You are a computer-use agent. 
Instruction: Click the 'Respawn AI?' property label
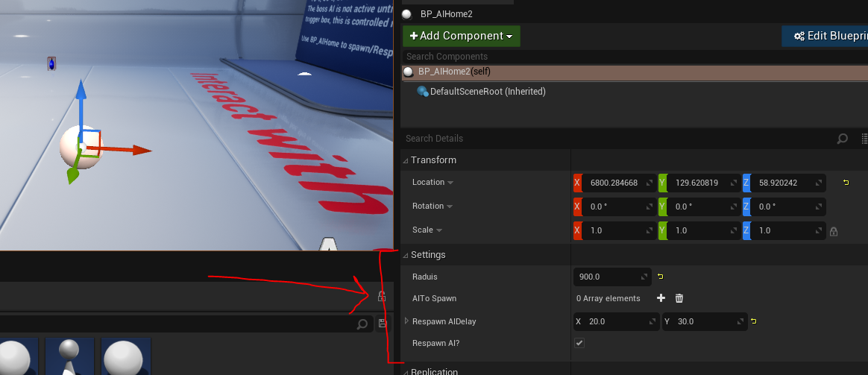[436, 343]
